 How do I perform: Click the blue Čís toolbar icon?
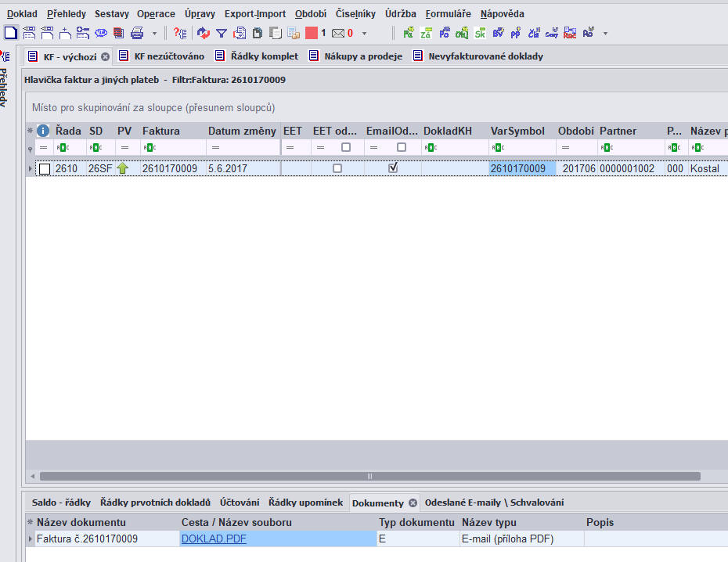534,33
